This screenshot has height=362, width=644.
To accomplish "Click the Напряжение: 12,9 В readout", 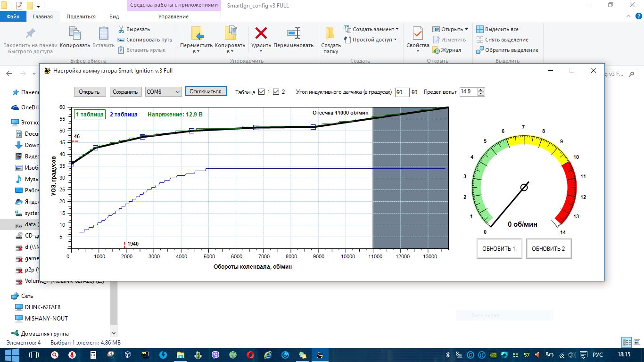I will tap(175, 114).
